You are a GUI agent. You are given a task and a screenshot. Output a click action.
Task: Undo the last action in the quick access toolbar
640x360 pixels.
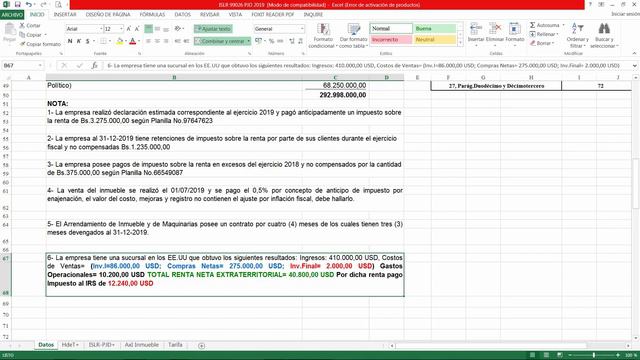point(29,4)
